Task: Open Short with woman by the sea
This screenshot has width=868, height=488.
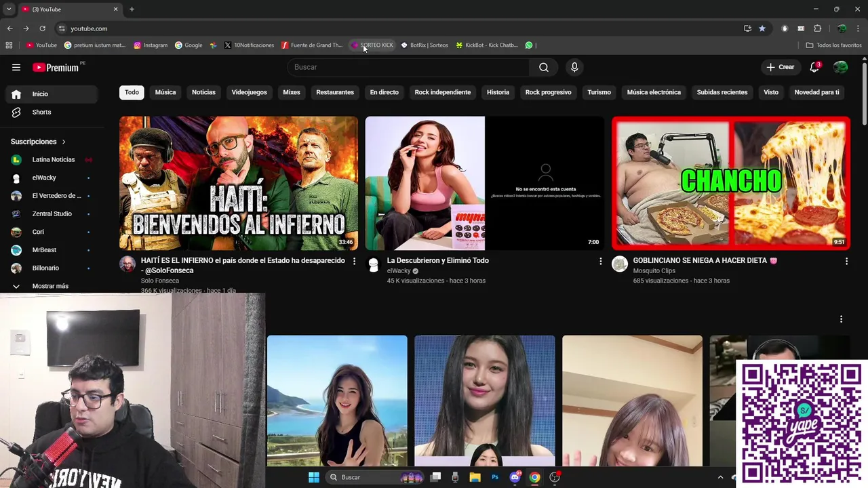Action: click(x=337, y=401)
